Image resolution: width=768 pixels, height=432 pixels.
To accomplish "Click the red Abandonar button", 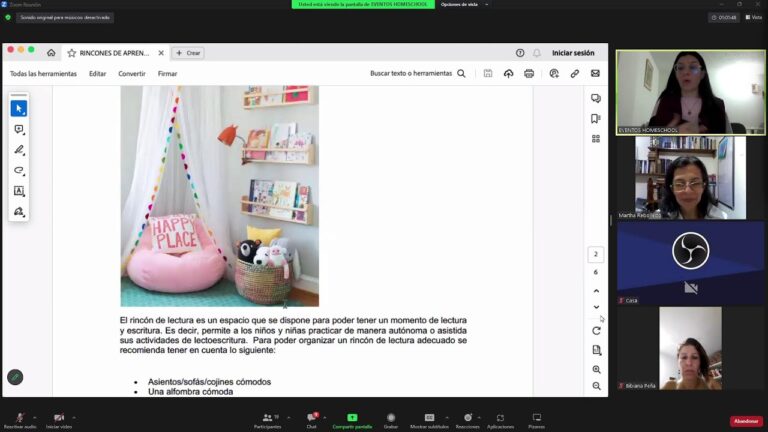I will coord(746,421).
